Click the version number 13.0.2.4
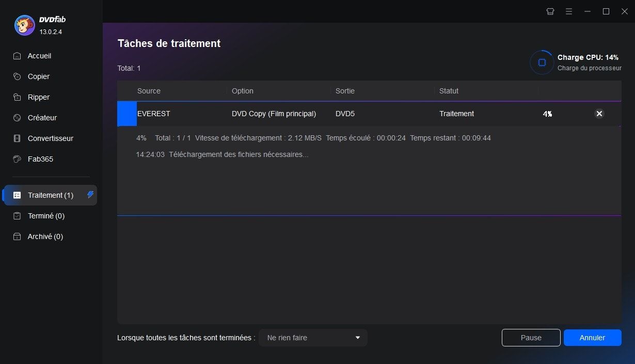 [51, 32]
